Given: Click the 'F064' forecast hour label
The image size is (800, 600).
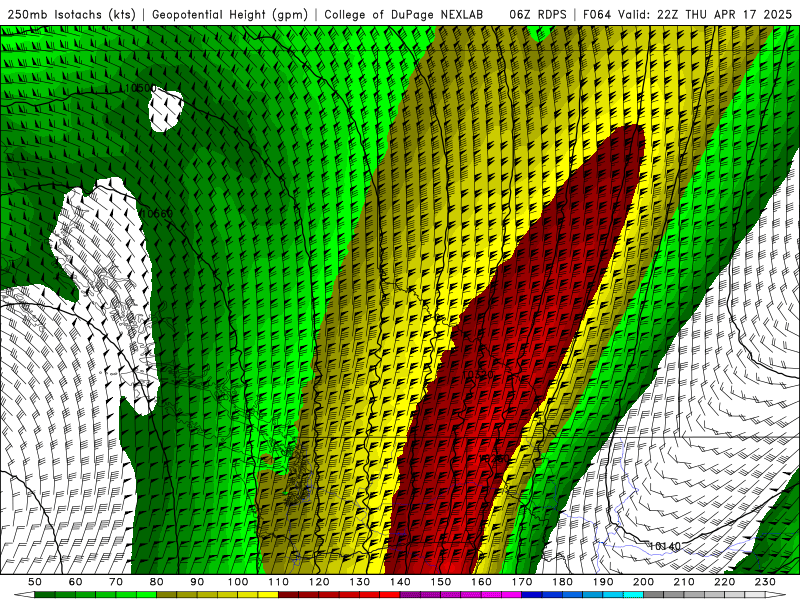Looking at the screenshot, I should [x=596, y=15].
